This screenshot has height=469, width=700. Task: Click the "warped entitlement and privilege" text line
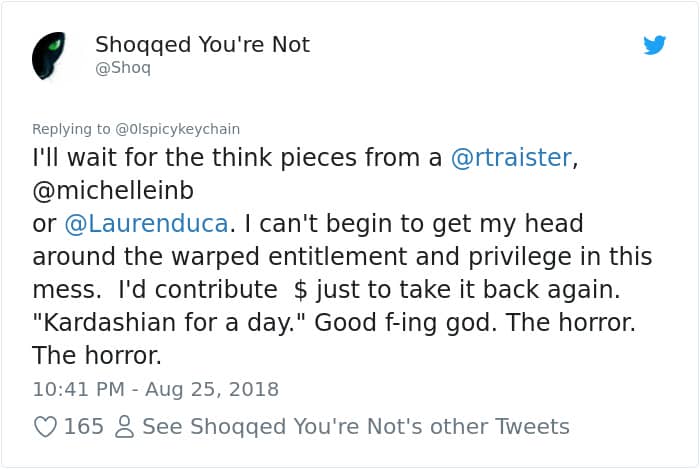coord(342,256)
